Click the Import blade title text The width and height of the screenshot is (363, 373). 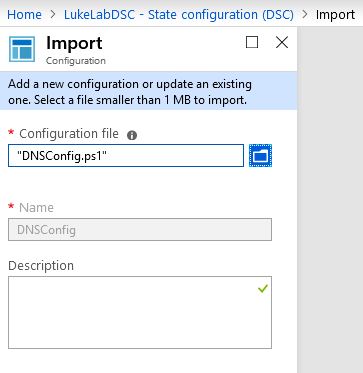point(74,43)
